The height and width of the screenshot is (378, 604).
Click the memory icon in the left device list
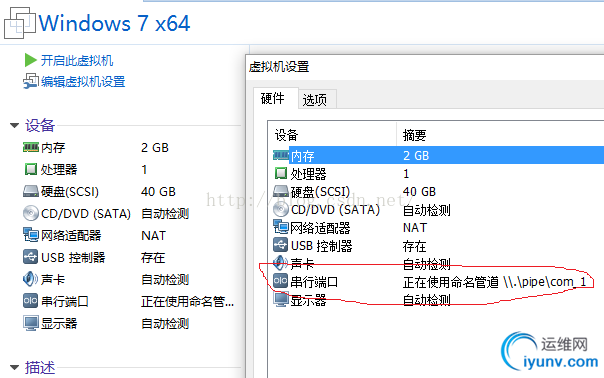pyautogui.click(x=31, y=147)
